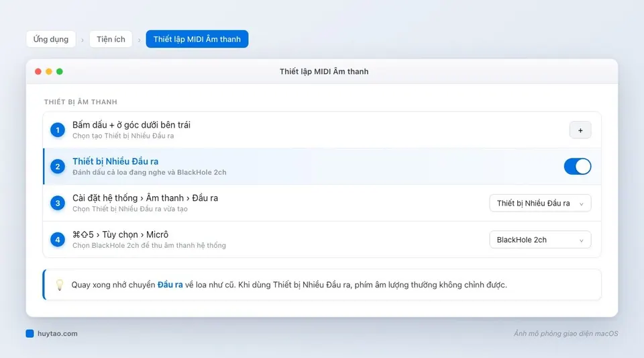Select Thiết lập MIDI Âm thanh breadcrumb
Viewport: 644px width, 358px height.
click(197, 39)
